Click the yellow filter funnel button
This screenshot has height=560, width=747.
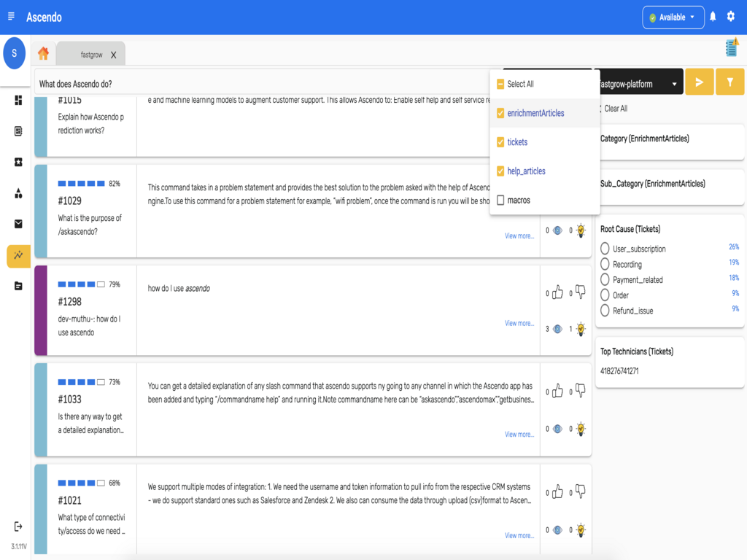click(729, 82)
